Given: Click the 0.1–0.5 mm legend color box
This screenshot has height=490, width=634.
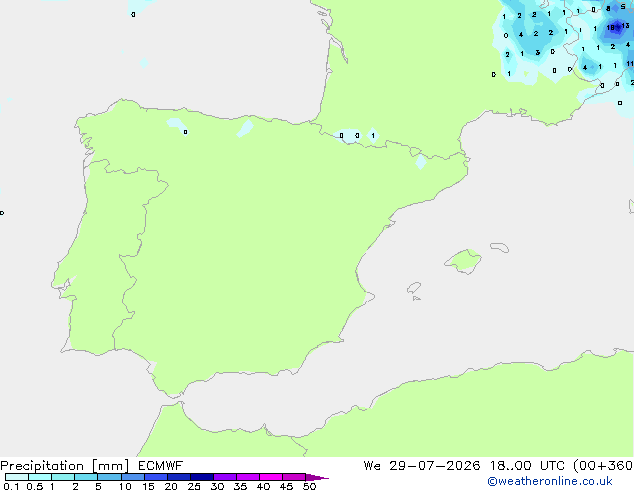Looking at the screenshot, I should pos(17,477).
